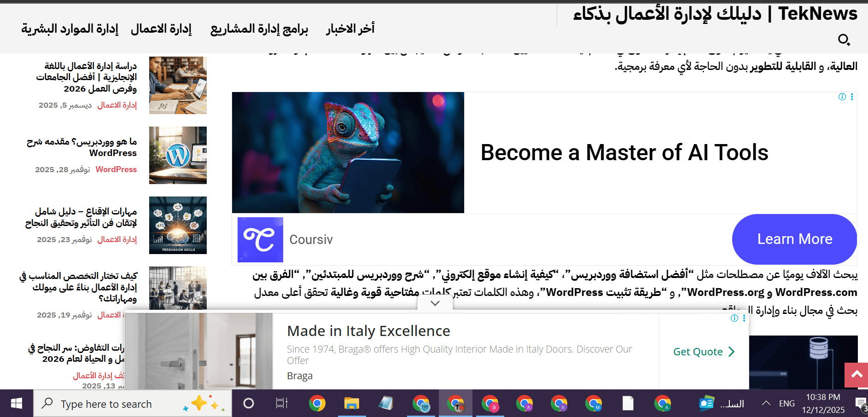This screenshot has height=417, width=868.
Task: Click the site search magnifier icon
Action: pos(844,40)
